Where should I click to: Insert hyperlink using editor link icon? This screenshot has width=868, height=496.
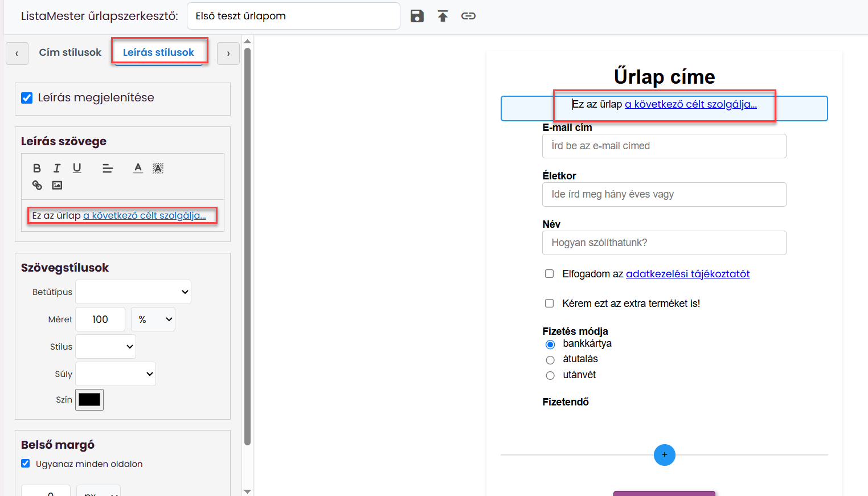(x=37, y=185)
